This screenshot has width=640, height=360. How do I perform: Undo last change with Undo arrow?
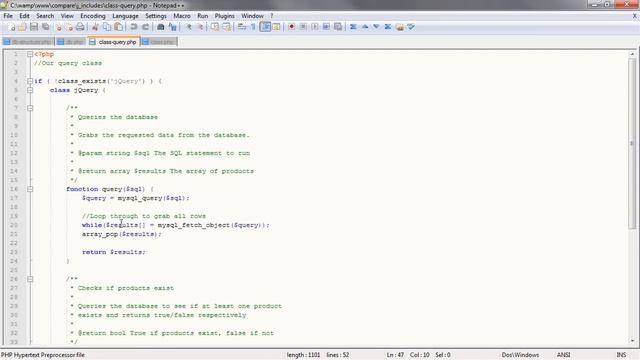(133, 27)
